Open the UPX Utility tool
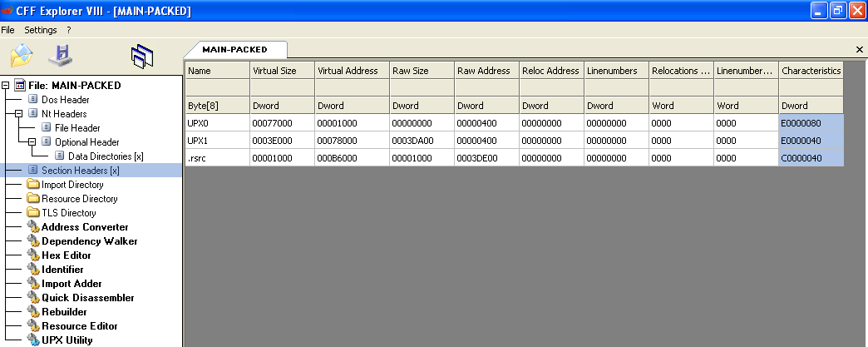Screen dimensions: 868x347 tap(67, 340)
